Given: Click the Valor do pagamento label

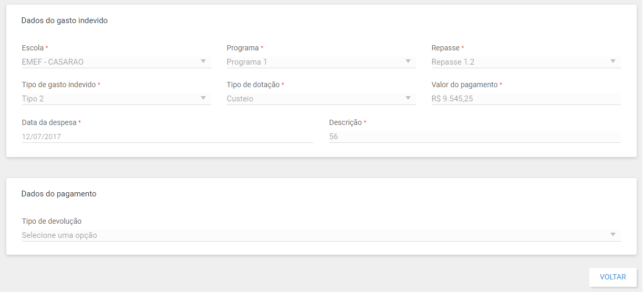Looking at the screenshot, I should [464, 85].
